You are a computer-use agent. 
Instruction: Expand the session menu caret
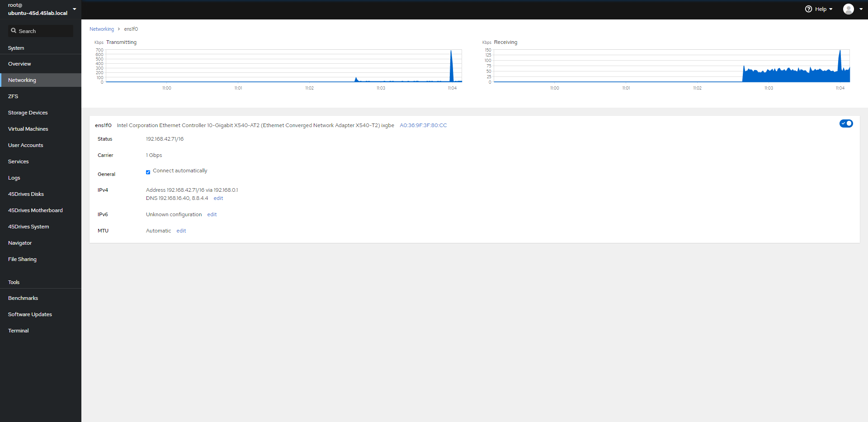pos(861,9)
